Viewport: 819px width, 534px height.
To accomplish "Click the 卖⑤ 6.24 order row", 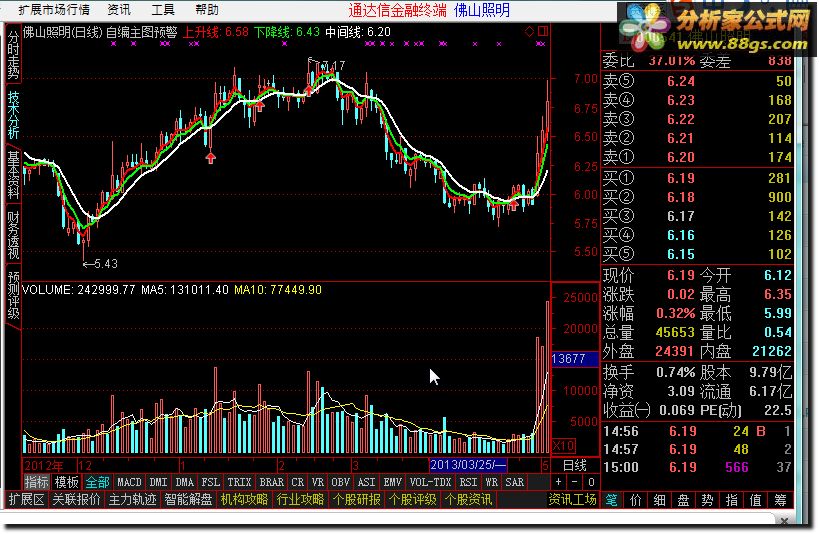I will pyautogui.click(x=697, y=81).
